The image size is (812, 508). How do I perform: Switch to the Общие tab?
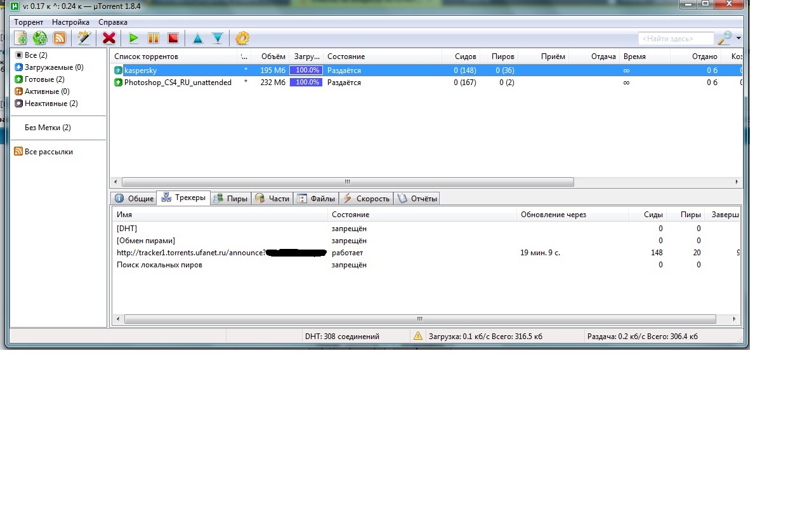click(x=134, y=198)
